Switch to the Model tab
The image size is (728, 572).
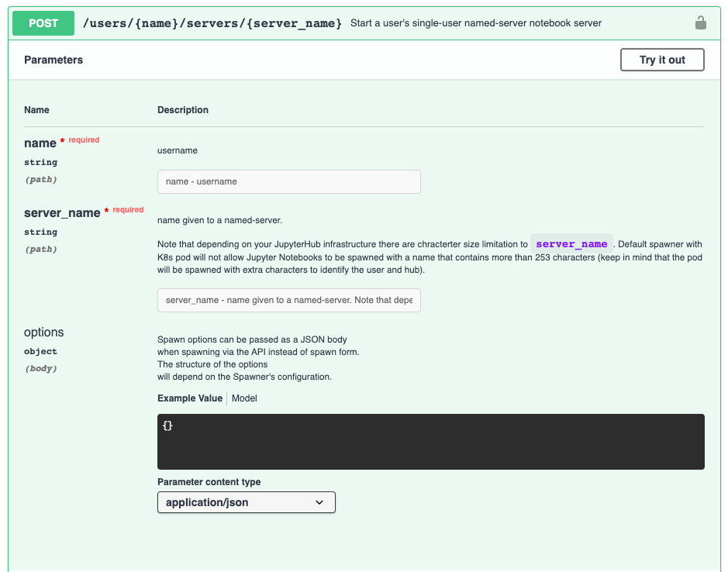[x=244, y=398]
